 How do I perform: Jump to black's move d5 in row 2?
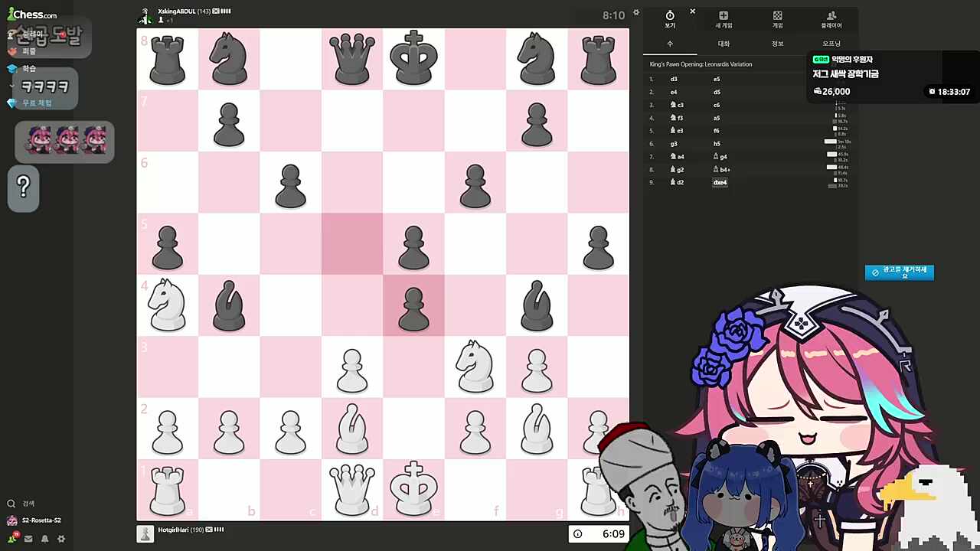tap(717, 93)
